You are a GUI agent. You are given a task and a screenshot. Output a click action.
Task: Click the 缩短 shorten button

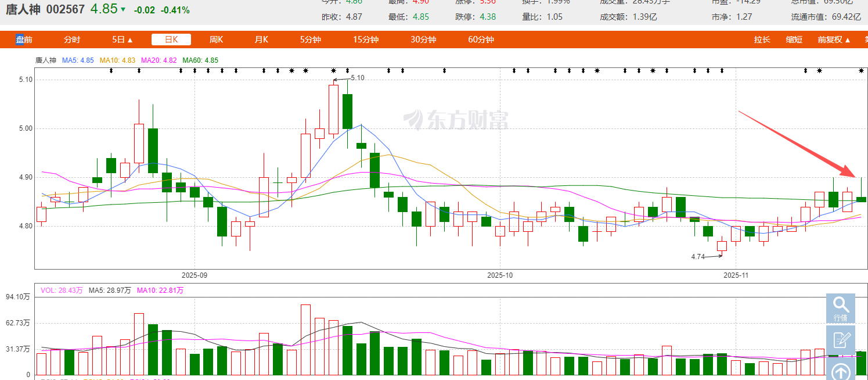794,40
